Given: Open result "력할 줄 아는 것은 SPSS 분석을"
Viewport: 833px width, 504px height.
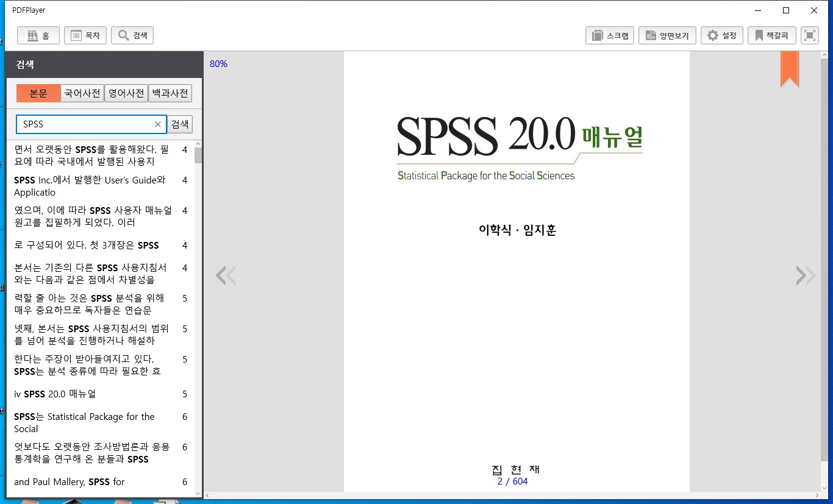Looking at the screenshot, I should coord(101,304).
